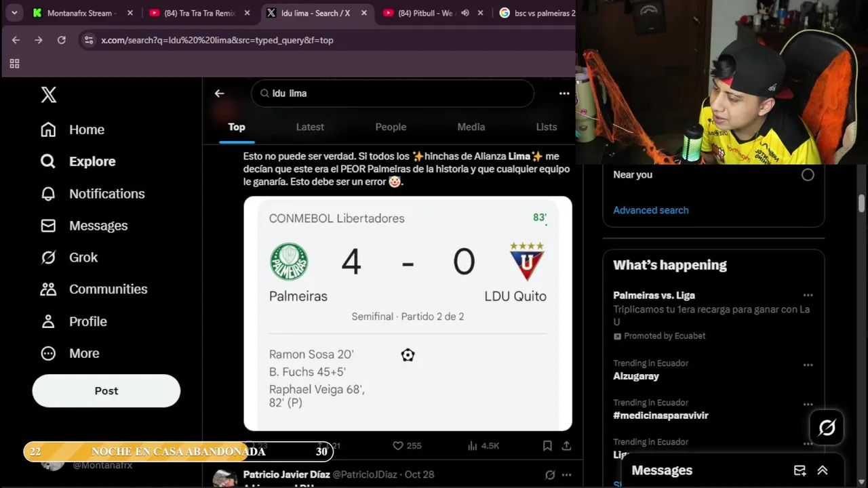Open the Advanced search link
The image size is (868, 488).
click(x=651, y=210)
